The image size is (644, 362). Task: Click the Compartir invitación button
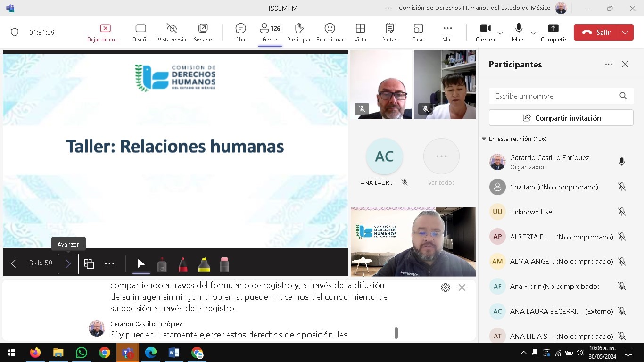[561, 118]
